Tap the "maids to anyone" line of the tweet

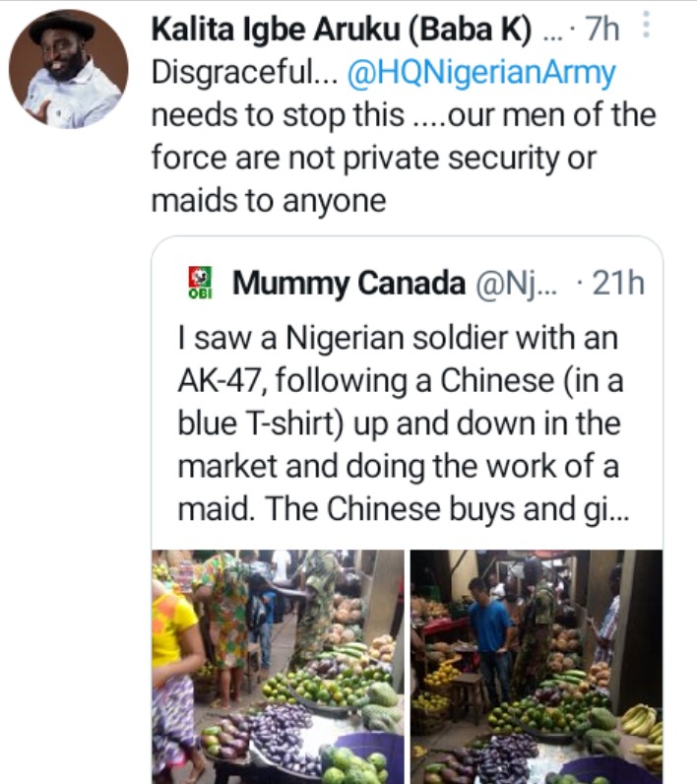(x=268, y=201)
